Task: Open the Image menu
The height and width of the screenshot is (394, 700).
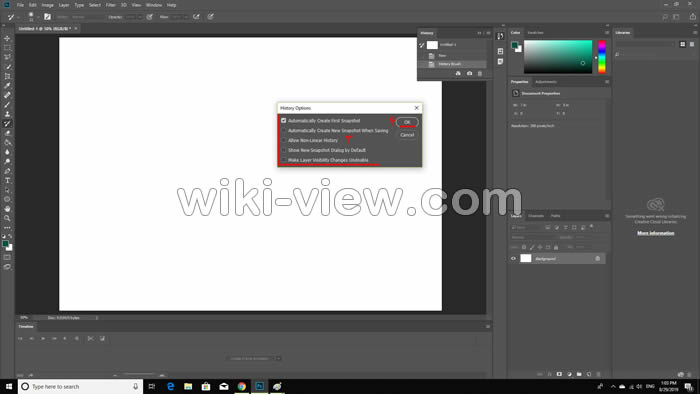Action: [x=47, y=5]
